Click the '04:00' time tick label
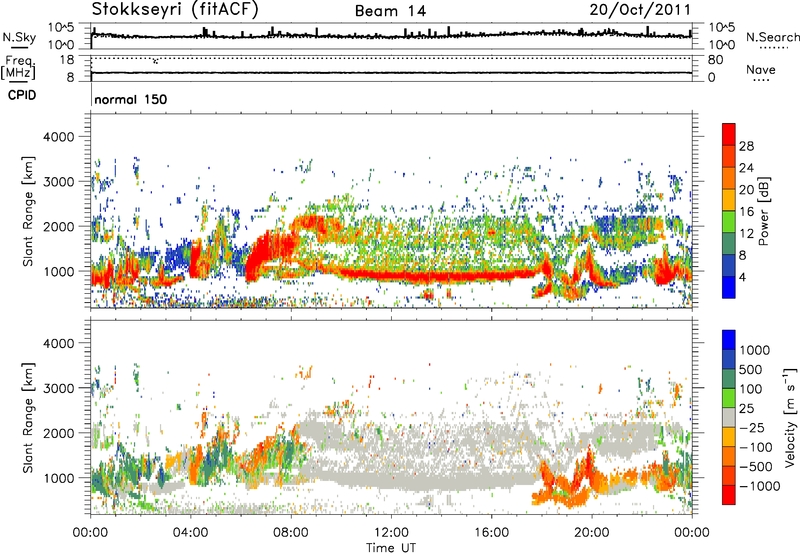Image resolution: width=800 pixels, height=554 pixels. (190, 533)
